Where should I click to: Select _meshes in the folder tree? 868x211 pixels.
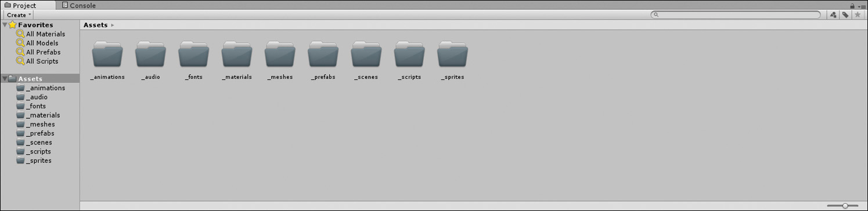pos(35,124)
